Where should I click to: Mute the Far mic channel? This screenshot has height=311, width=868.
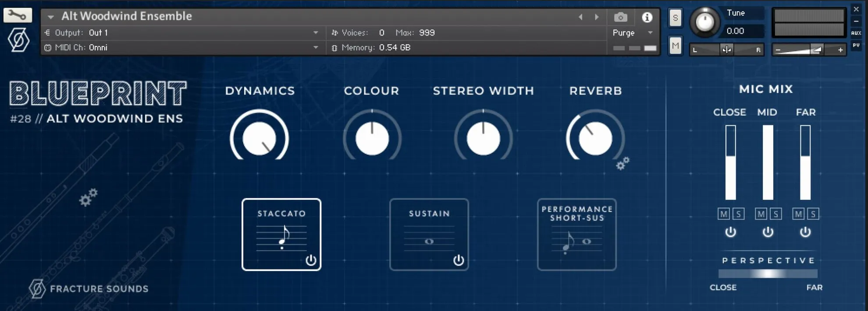point(798,214)
